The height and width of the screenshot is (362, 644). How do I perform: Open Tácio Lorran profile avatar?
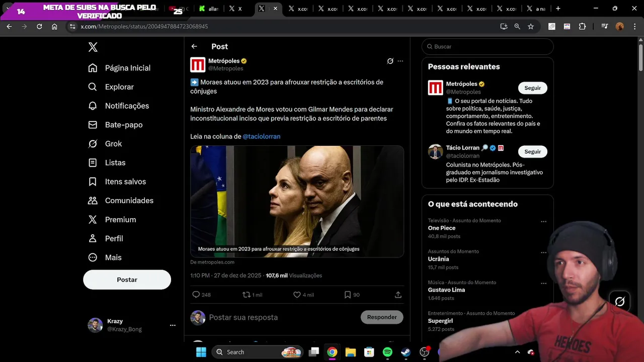tap(435, 151)
